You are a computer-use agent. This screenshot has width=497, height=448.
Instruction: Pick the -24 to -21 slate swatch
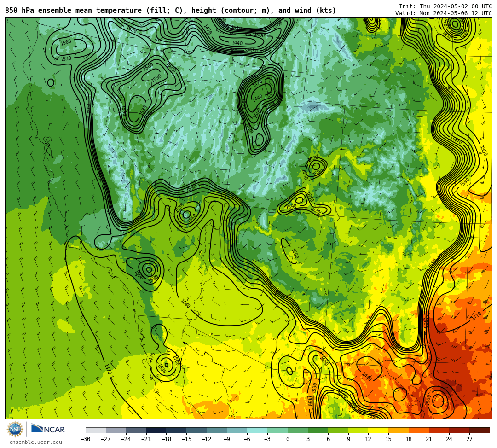pyautogui.click(x=136, y=430)
